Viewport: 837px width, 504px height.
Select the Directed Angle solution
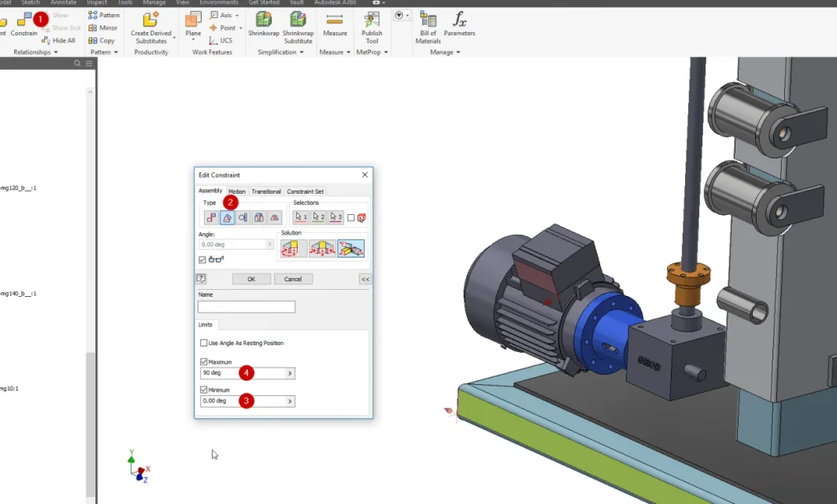pos(294,248)
